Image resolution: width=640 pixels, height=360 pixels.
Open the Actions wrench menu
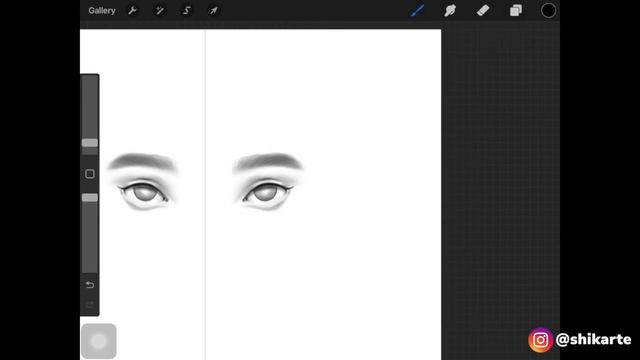[x=132, y=11]
